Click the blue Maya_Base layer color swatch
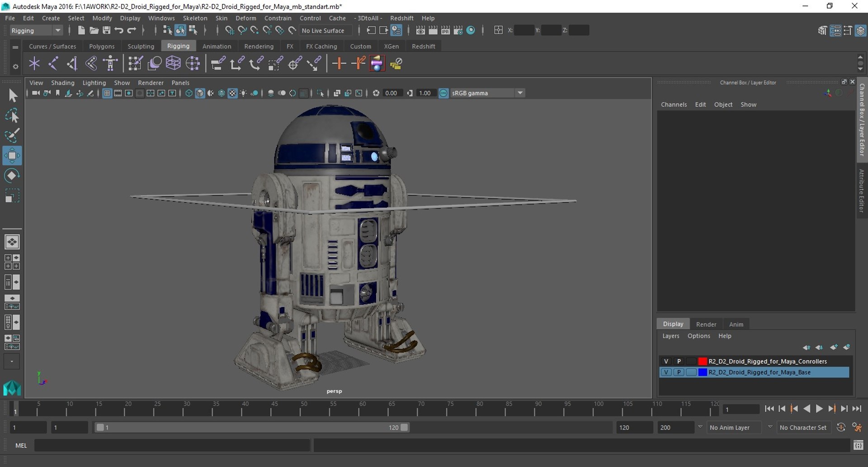 click(x=702, y=372)
